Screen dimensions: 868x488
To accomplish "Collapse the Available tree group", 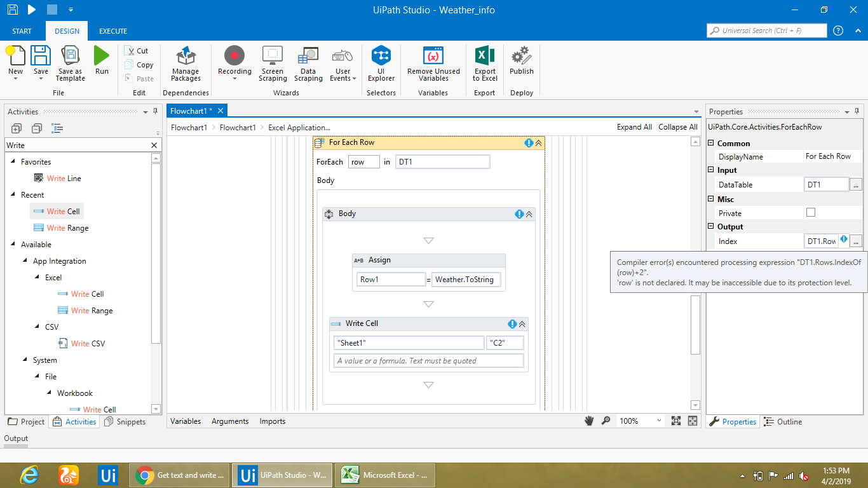I will [13, 245].
